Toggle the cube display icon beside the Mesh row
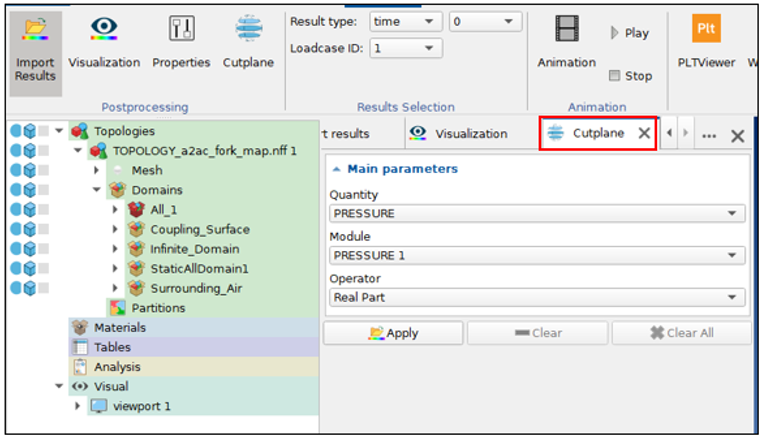 tap(30, 170)
